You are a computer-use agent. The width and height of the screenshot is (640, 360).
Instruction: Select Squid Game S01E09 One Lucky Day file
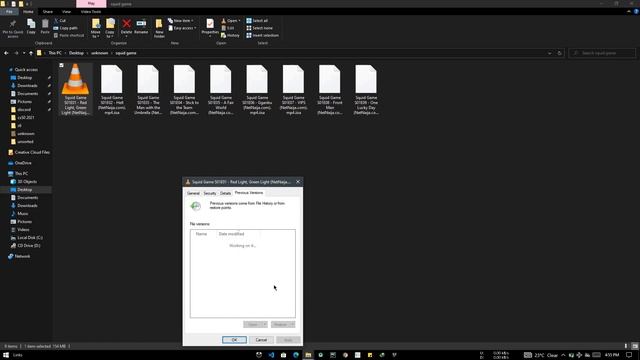coord(366,90)
